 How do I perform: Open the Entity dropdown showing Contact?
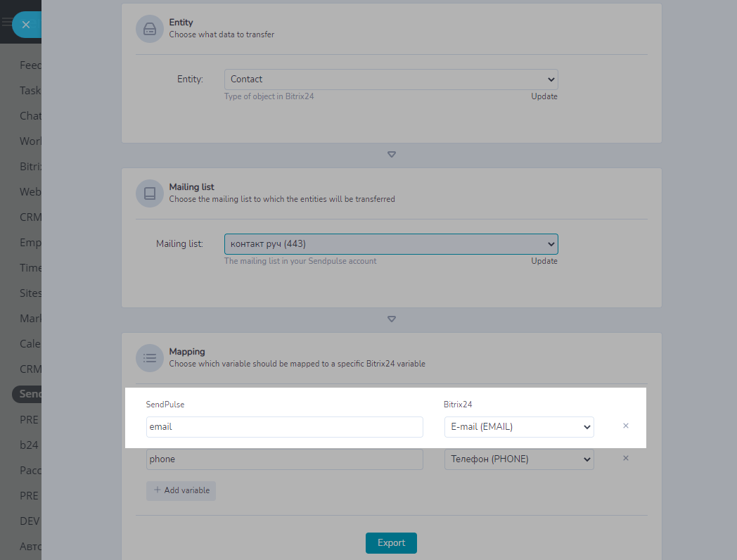pos(391,79)
